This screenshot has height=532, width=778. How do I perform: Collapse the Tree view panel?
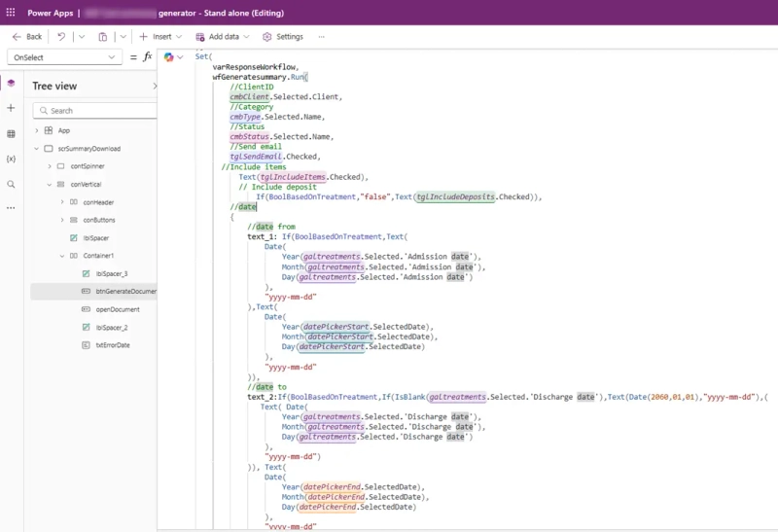(155, 86)
